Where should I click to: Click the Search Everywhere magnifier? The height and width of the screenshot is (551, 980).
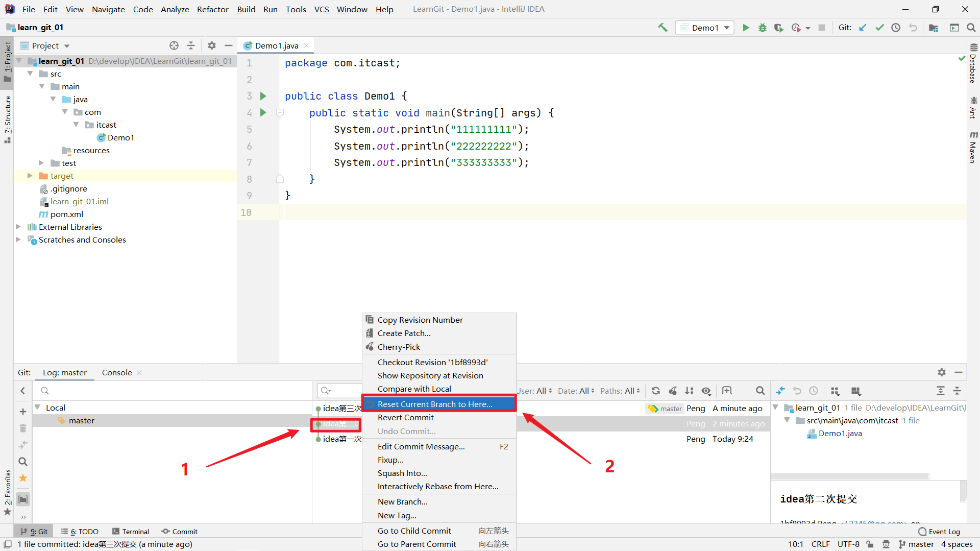[971, 28]
